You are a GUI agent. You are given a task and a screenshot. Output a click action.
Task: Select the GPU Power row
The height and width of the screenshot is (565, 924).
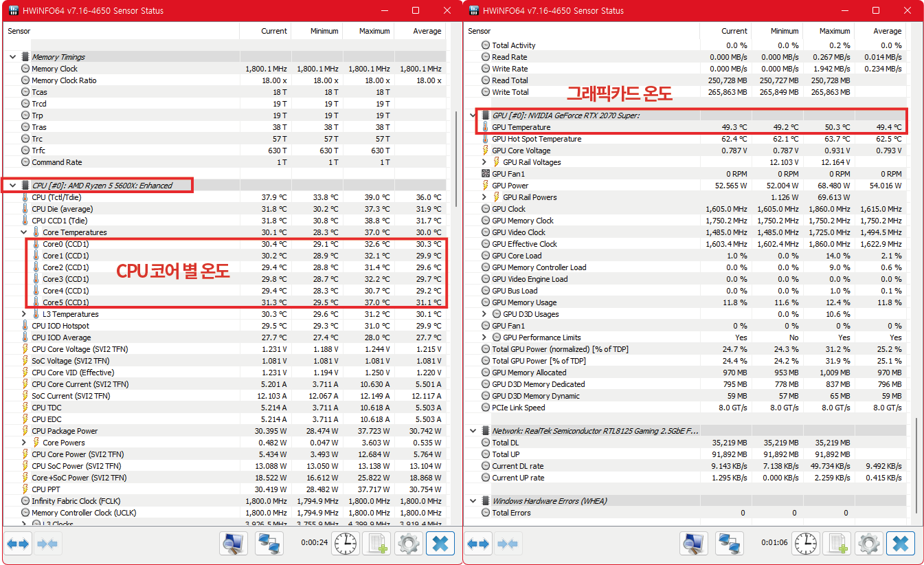click(685, 186)
